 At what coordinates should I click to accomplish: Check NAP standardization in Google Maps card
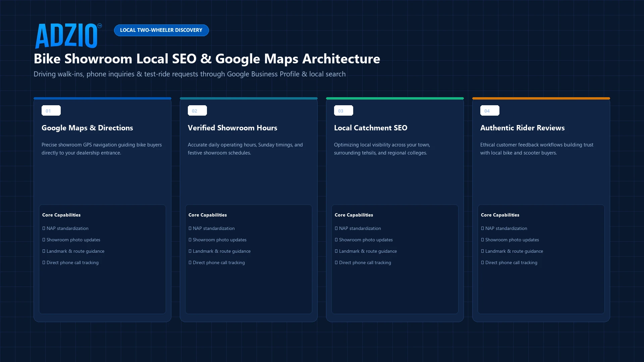click(x=65, y=228)
